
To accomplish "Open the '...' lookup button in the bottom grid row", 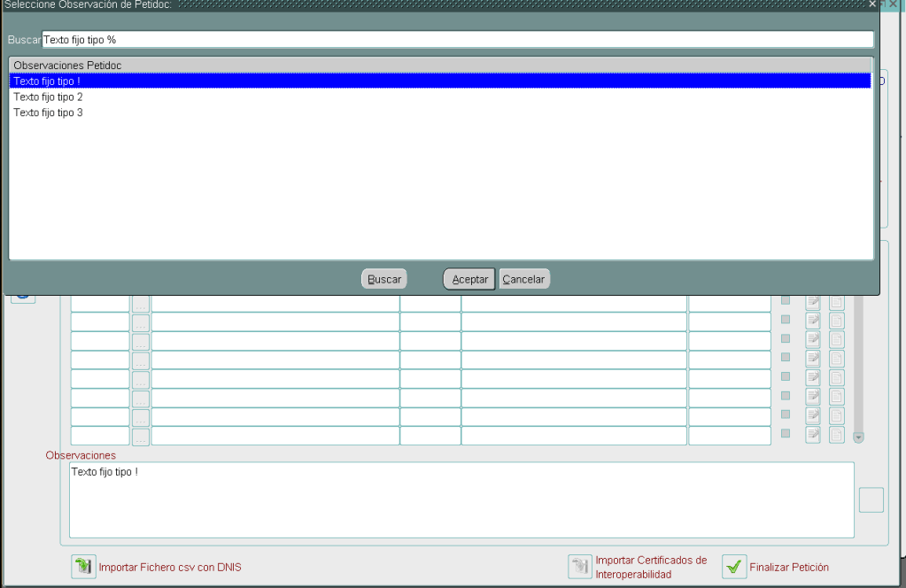I will pyautogui.click(x=141, y=436).
